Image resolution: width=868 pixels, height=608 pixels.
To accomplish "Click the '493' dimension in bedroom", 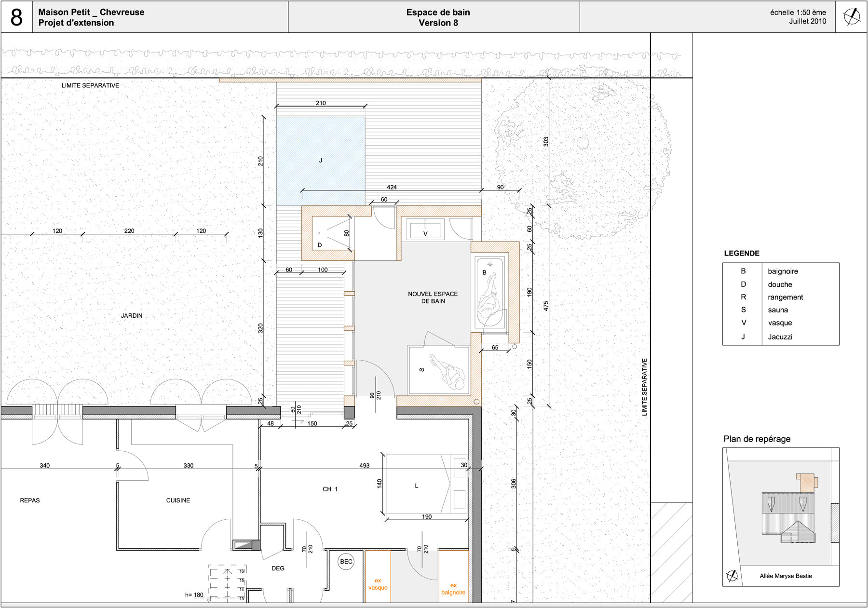I will coord(365,466).
